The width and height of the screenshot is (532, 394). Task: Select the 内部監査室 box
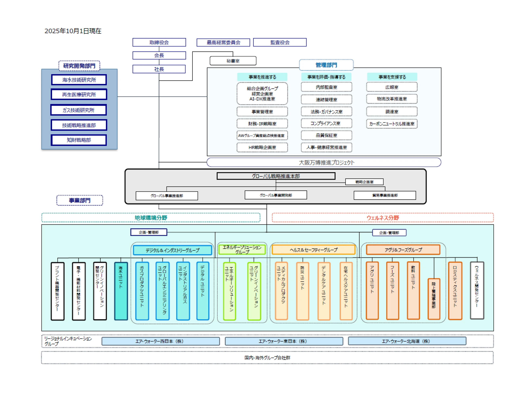point(326,87)
